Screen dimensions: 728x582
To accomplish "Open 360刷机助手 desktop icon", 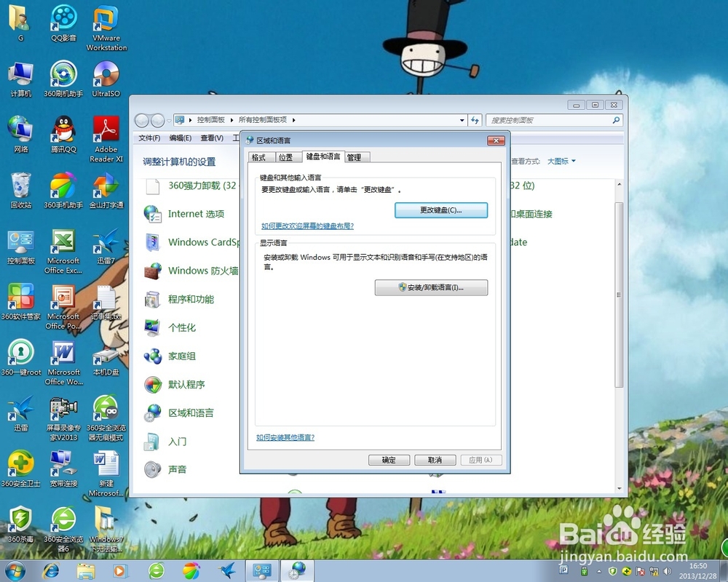I will point(63,79).
